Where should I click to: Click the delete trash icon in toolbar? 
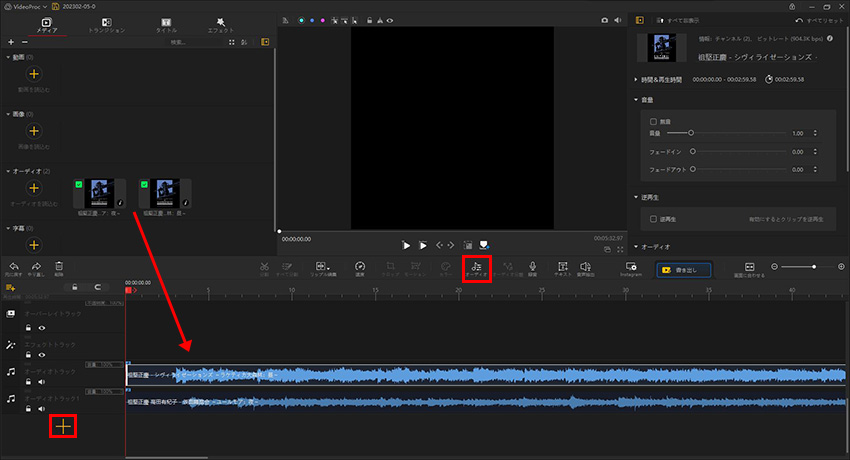(x=59, y=267)
